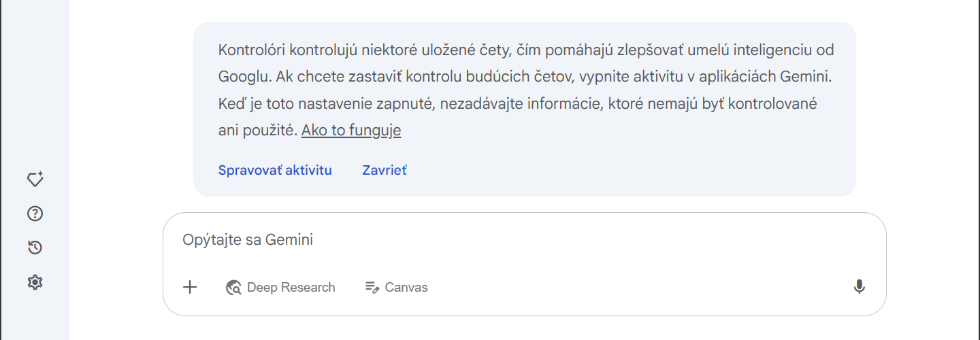980x340 pixels.
Task: Activate the microphone voice input icon
Action: point(859,287)
